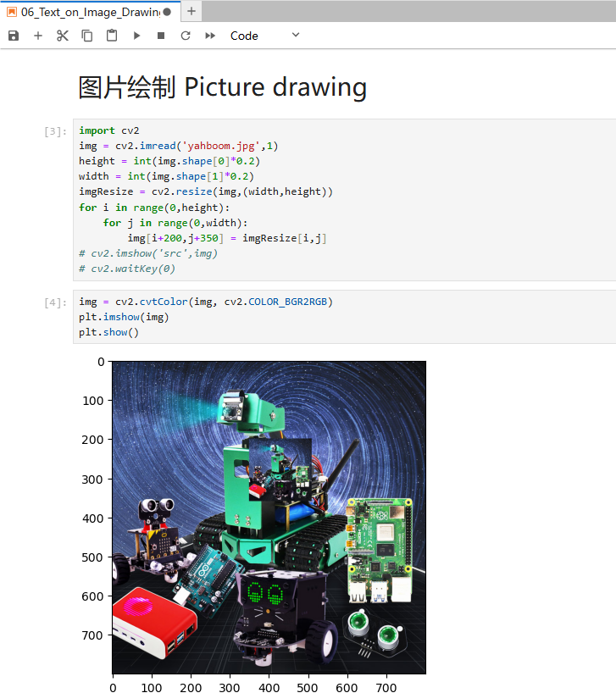Click the unsaved dot on the notebook tab
The image size is (616, 693).
167,12
